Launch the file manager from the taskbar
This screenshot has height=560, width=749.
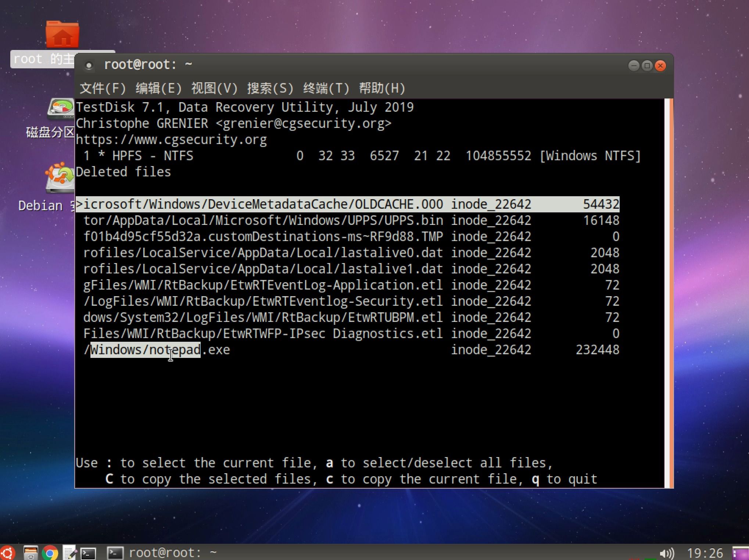pos(31,553)
